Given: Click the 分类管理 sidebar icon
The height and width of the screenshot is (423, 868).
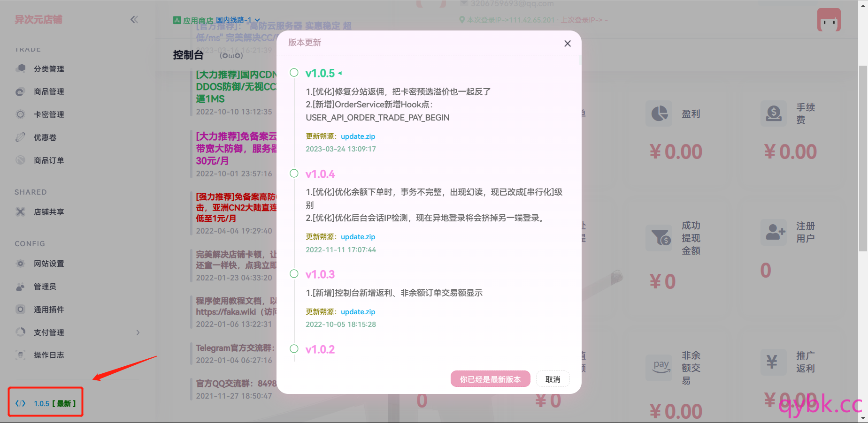Looking at the screenshot, I should pos(21,69).
